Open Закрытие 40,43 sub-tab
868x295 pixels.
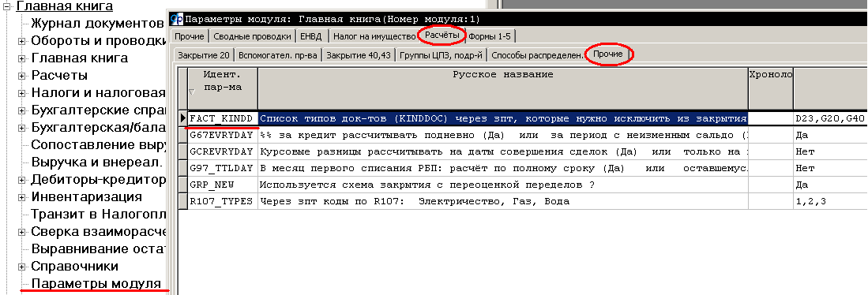pos(358,55)
